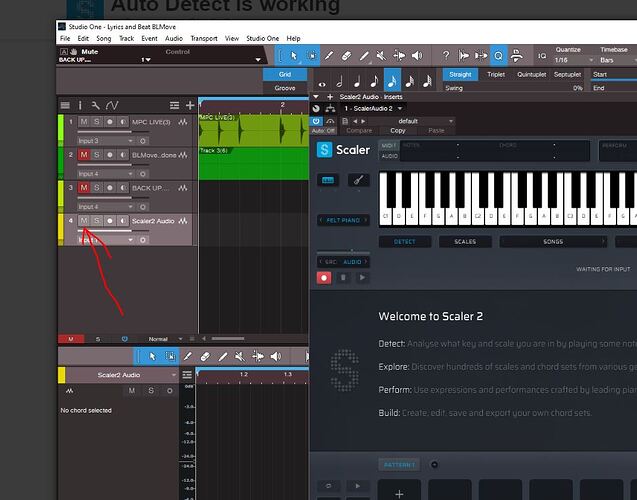
Task: Show automation with the curve icon
Action: click(x=112, y=106)
